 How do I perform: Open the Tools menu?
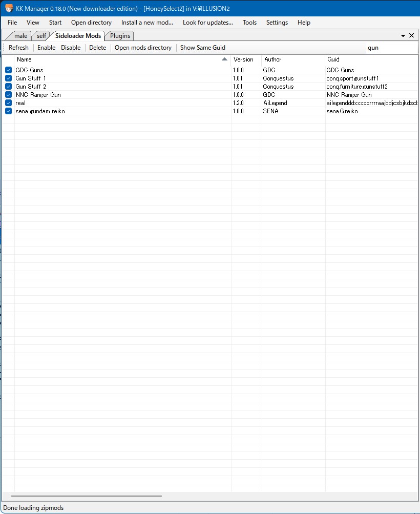tap(249, 22)
